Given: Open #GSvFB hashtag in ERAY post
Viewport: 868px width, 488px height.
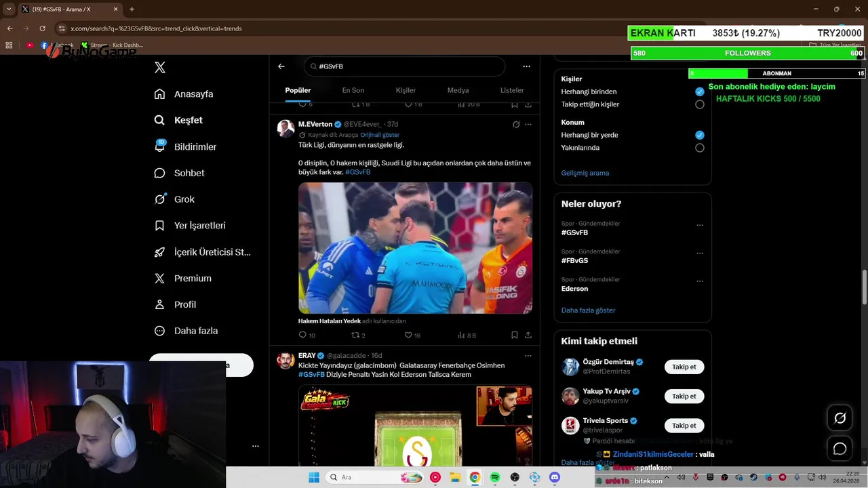Looking at the screenshot, I should coord(311,374).
